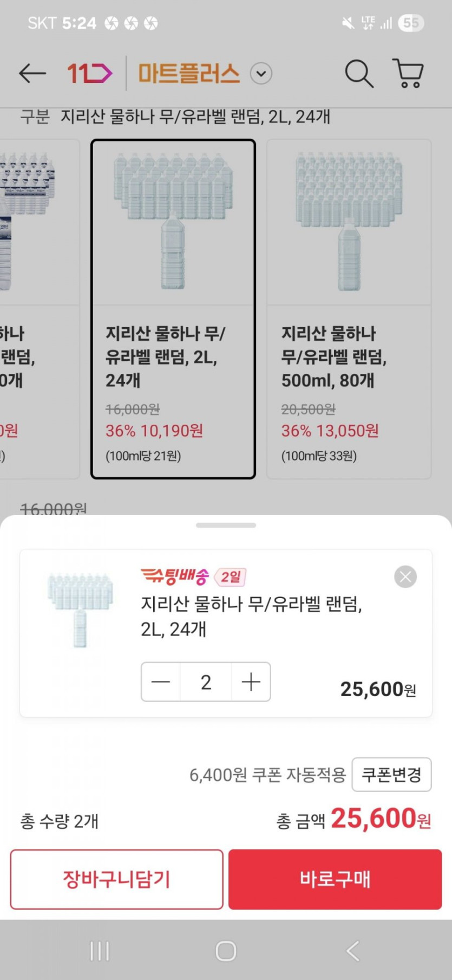The height and width of the screenshot is (980, 452).
Task: Tap Android recent apps navigation icon
Action: click(100, 951)
